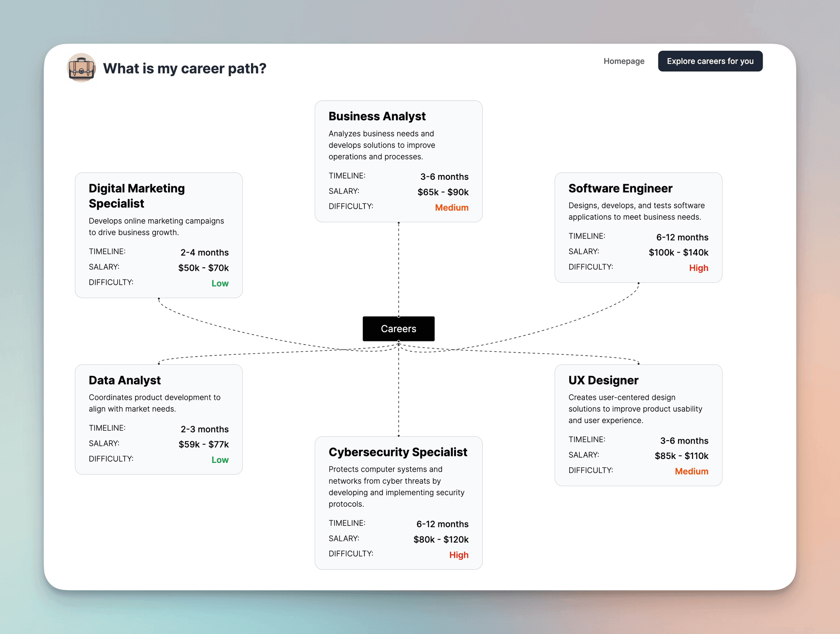The width and height of the screenshot is (840, 634).
Task: Select Cybersecurity salary $80k - $120k
Action: coord(441,539)
